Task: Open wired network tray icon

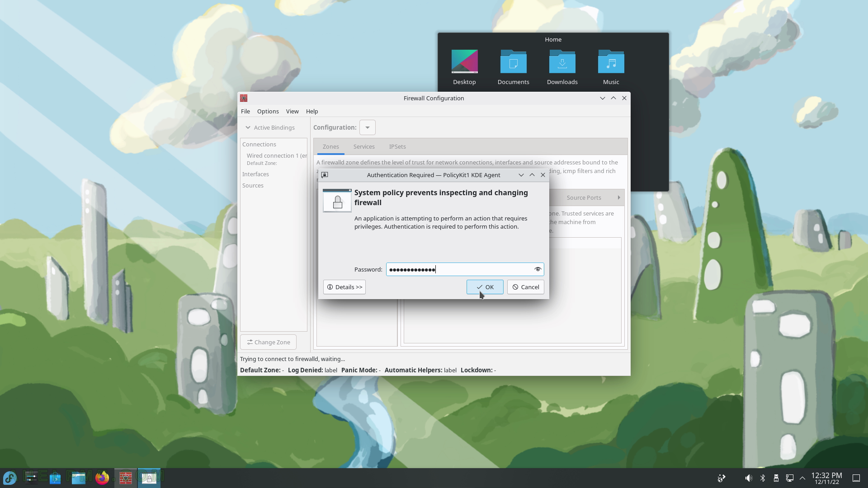Action: 789,478
